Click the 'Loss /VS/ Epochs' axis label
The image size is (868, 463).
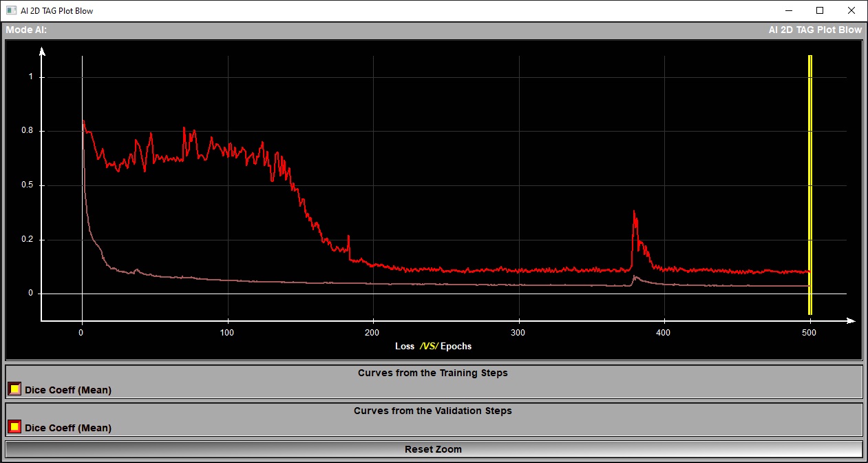pyautogui.click(x=434, y=346)
